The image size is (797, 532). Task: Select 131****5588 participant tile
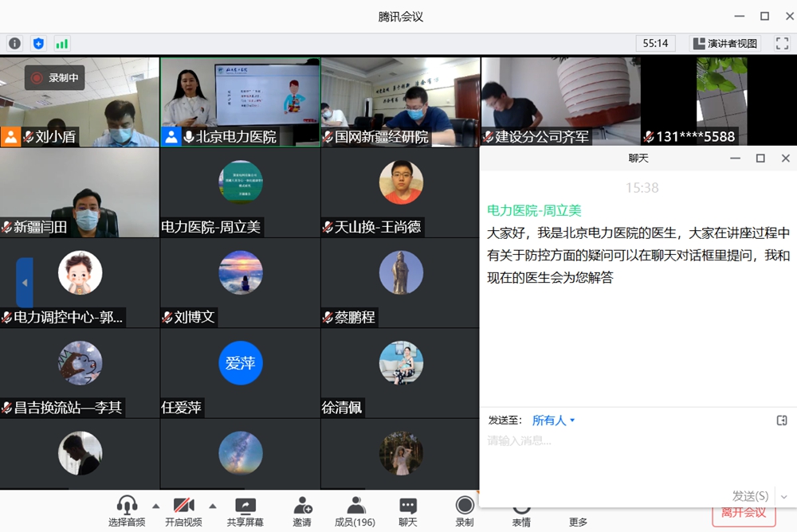(719, 101)
